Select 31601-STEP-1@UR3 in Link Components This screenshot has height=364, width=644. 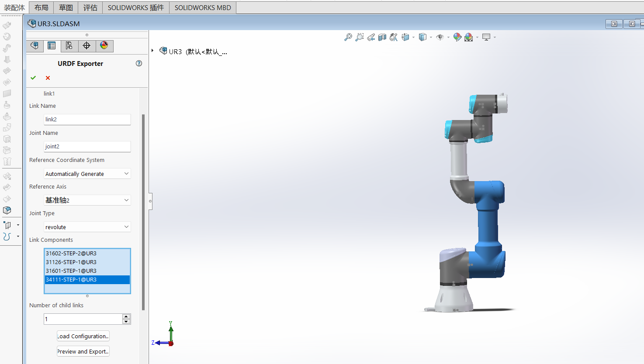point(87,271)
